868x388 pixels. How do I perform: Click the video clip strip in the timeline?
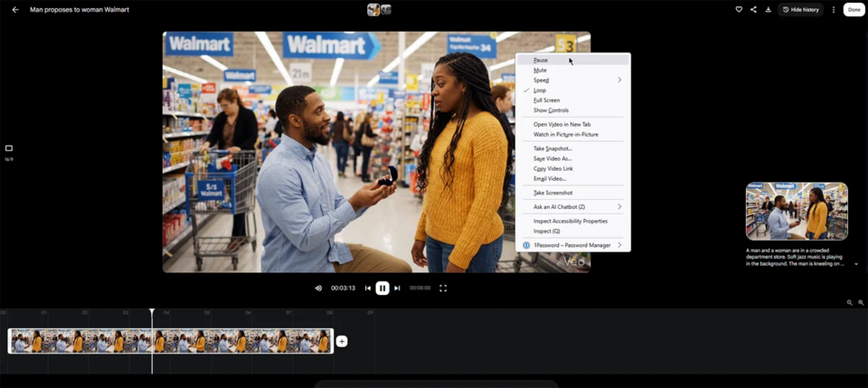[171, 341]
